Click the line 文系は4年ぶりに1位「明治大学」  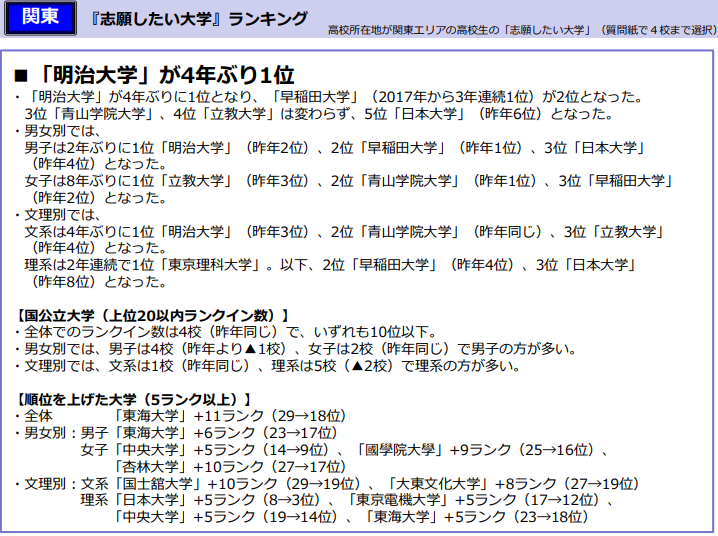pos(345,232)
